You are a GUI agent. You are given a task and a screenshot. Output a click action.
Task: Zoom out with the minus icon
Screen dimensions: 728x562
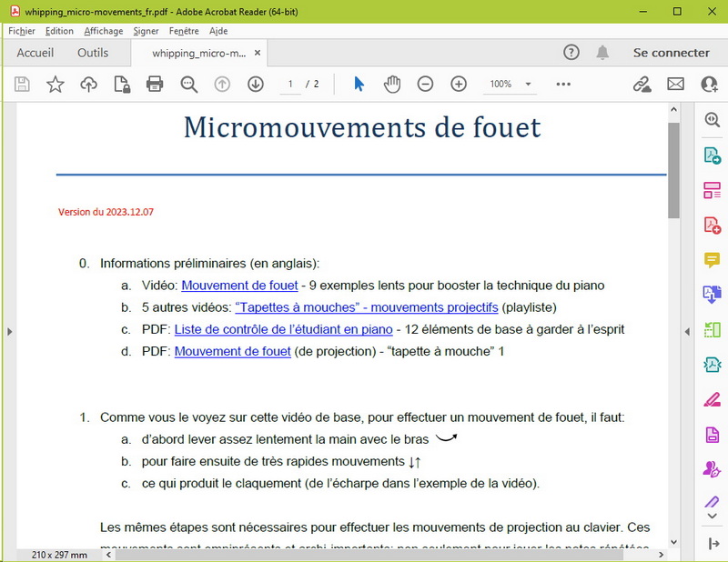pyautogui.click(x=425, y=85)
